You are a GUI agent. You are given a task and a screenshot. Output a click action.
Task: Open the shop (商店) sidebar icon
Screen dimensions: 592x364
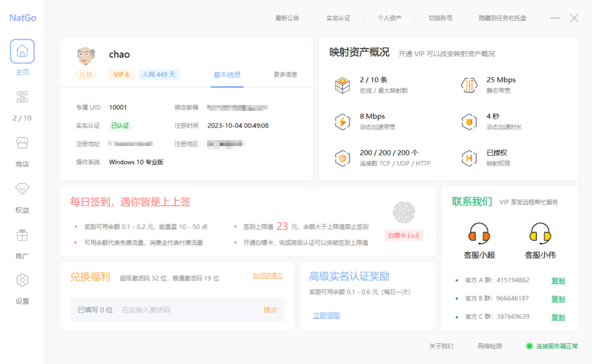22,143
